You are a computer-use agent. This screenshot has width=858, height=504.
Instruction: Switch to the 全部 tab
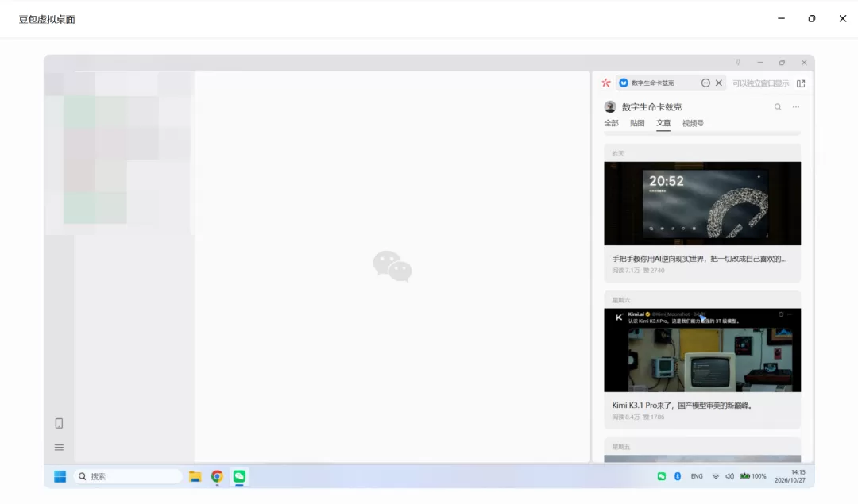[611, 124]
